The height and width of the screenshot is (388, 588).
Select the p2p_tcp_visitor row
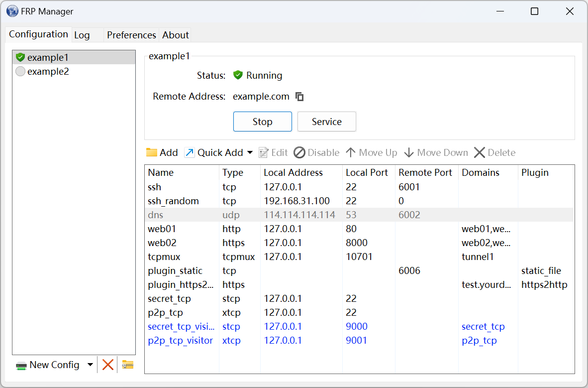coord(359,340)
